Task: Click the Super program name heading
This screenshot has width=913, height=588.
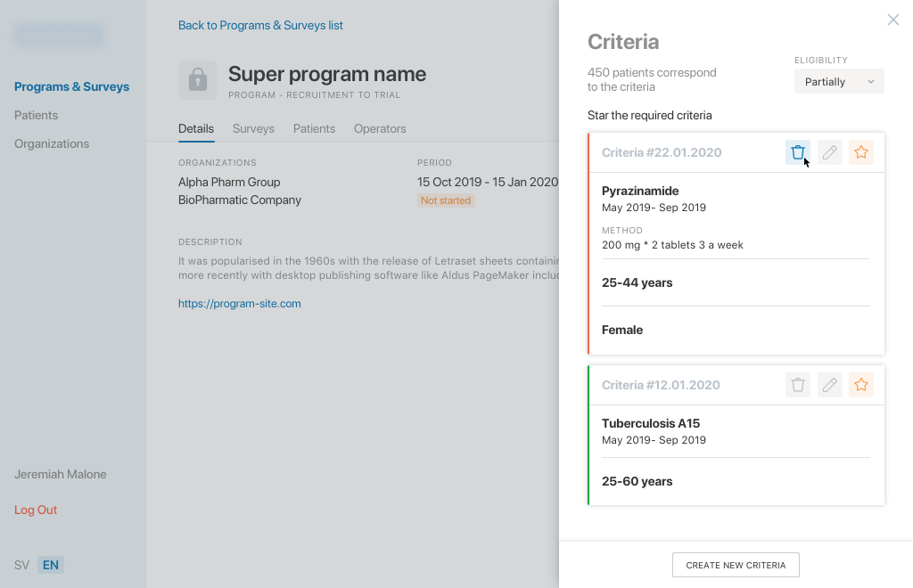Action: [327, 74]
